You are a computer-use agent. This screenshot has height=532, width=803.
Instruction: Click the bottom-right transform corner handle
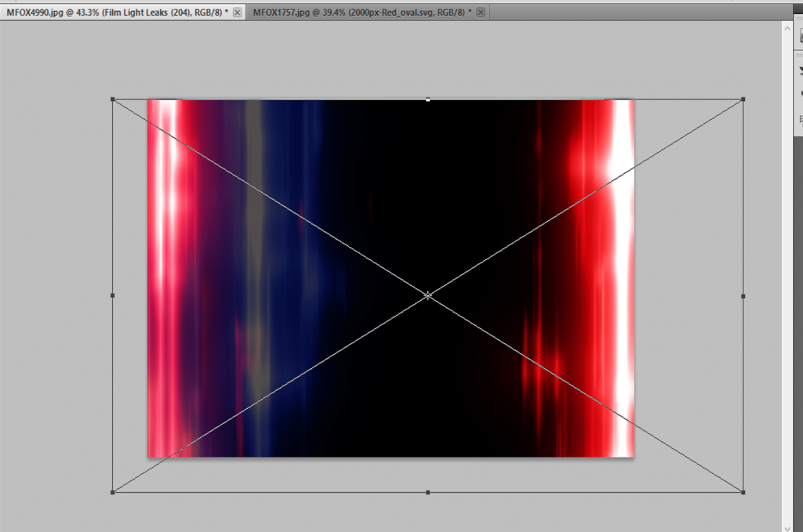743,492
